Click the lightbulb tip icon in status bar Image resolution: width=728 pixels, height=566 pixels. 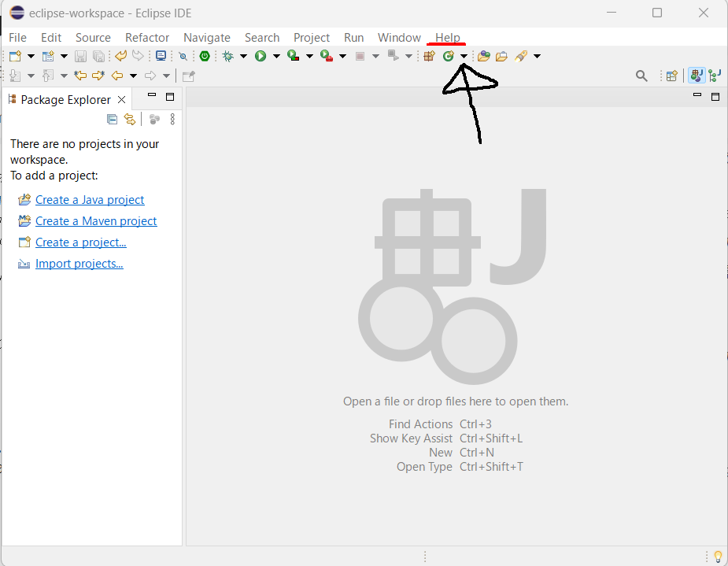(x=719, y=556)
